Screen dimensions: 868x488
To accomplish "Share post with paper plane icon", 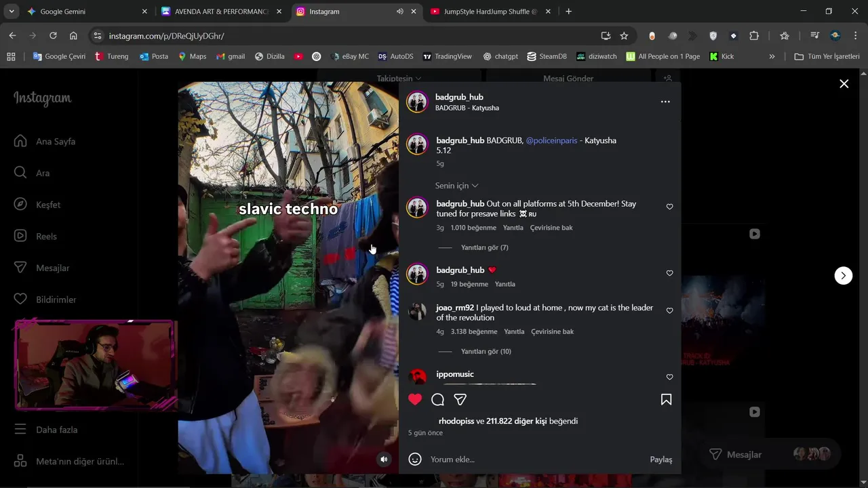I will pyautogui.click(x=460, y=399).
